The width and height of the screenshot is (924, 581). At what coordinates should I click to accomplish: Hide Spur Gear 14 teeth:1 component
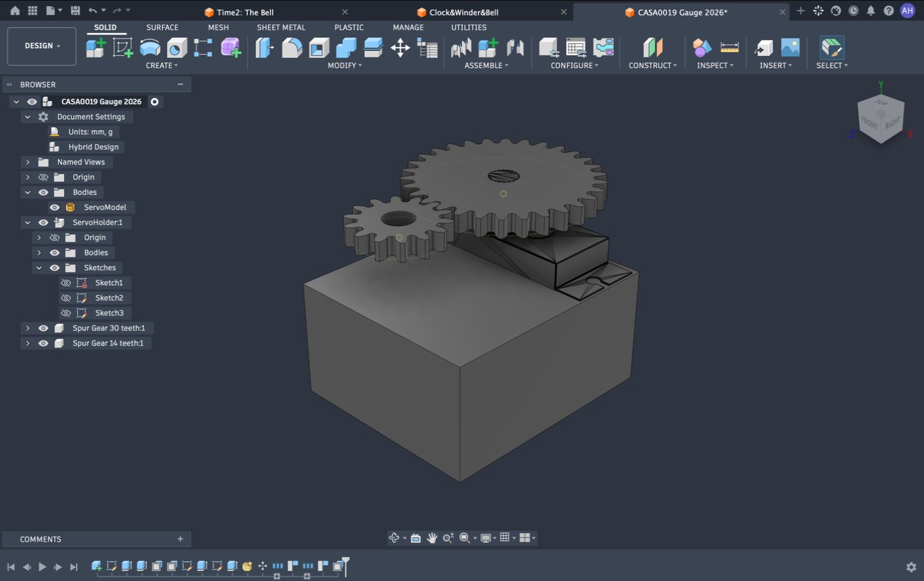tap(43, 343)
